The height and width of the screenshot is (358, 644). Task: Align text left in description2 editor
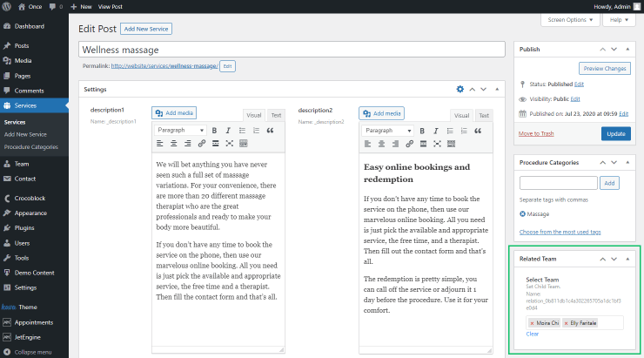pos(367,144)
